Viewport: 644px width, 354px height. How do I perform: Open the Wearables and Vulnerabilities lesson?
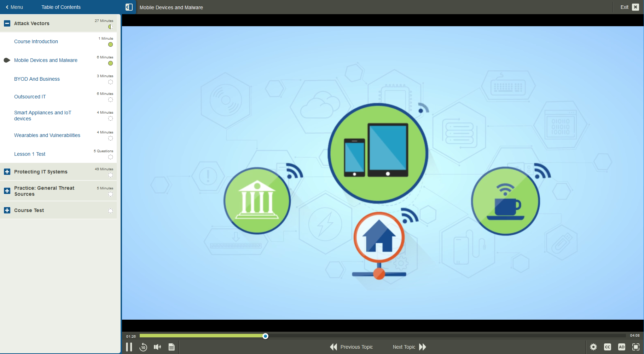pos(47,135)
